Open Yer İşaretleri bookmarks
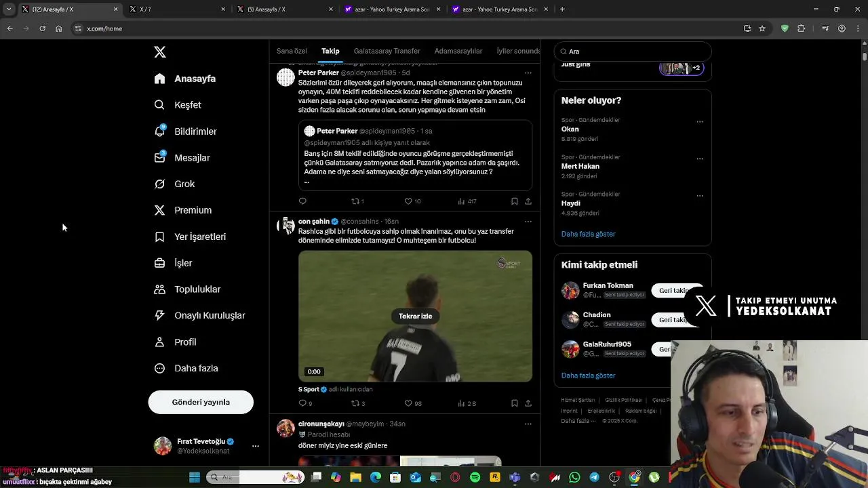This screenshot has width=868, height=488. click(x=190, y=237)
